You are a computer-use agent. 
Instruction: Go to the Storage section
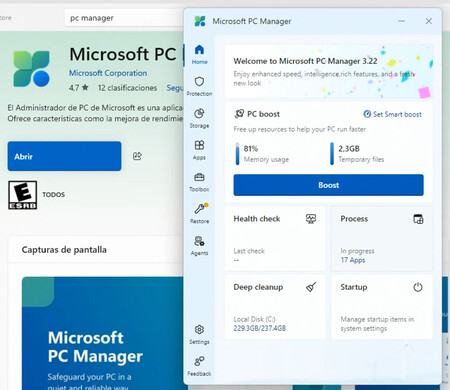(x=199, y=118)
